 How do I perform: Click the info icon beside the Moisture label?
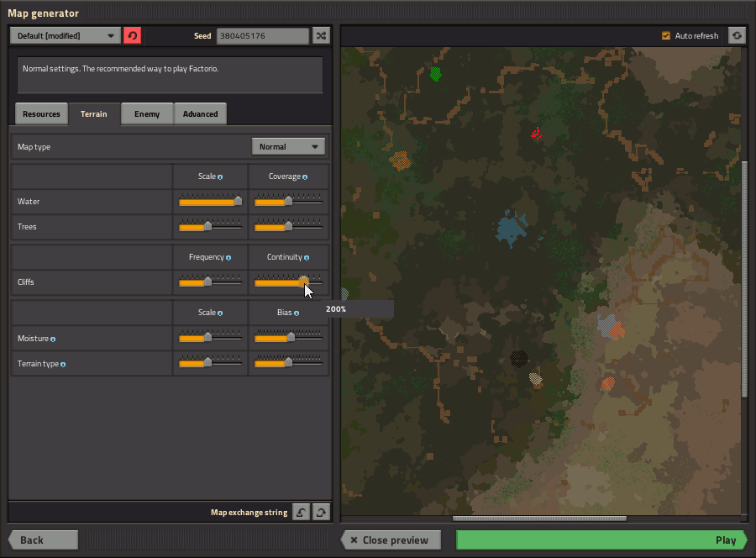53,339
